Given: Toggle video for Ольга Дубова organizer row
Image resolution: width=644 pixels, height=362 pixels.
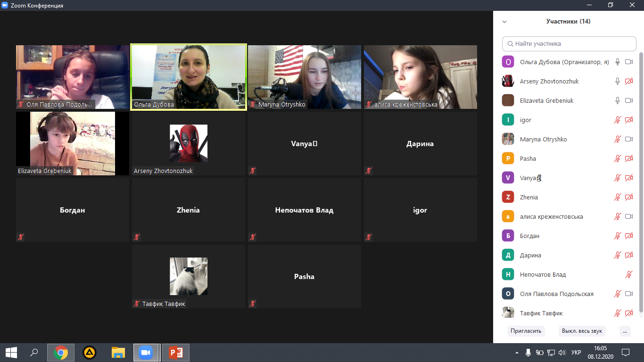Looking at the screenshot, I should tap(628, 62).
